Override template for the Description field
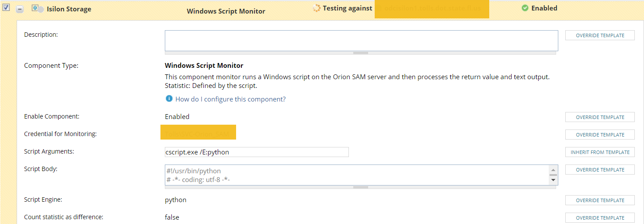The height and width of the screenshot is (224, 644). (600, 35)
